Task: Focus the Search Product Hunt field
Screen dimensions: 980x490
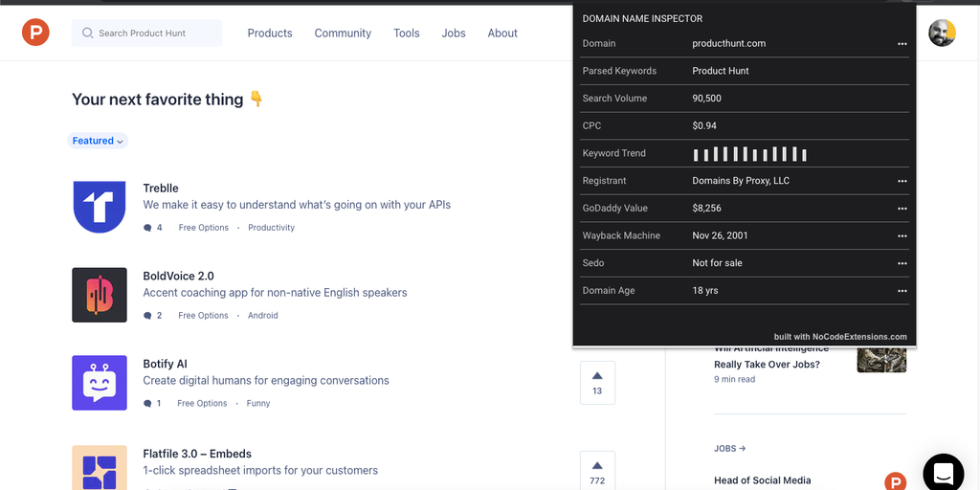Action: 146,33
